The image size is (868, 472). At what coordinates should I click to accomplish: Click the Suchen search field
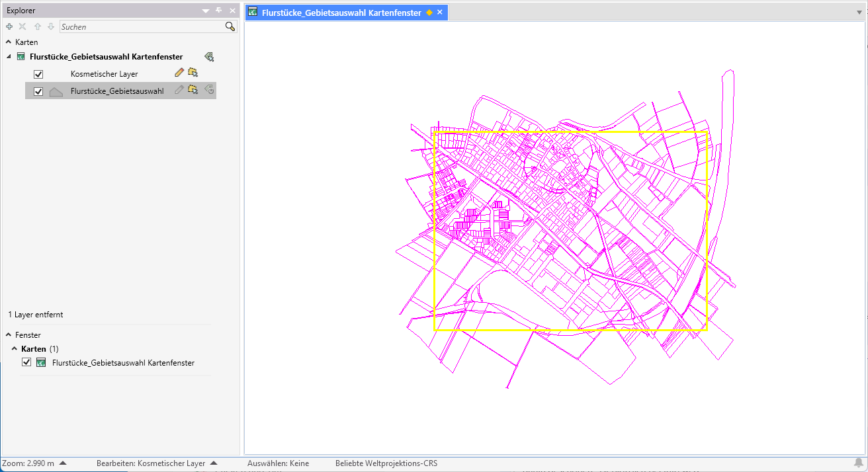pos(142,26)
